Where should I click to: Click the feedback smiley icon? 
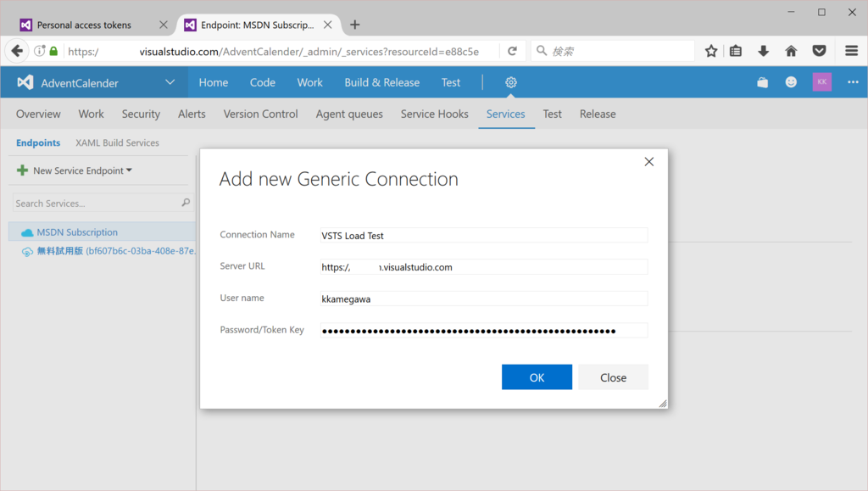click(x=791, y=82)
